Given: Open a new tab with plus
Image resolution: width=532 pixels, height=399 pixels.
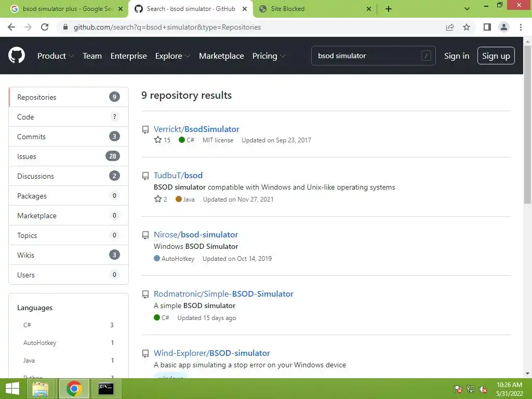Looking at the screenshot, I should click(389, 9).
